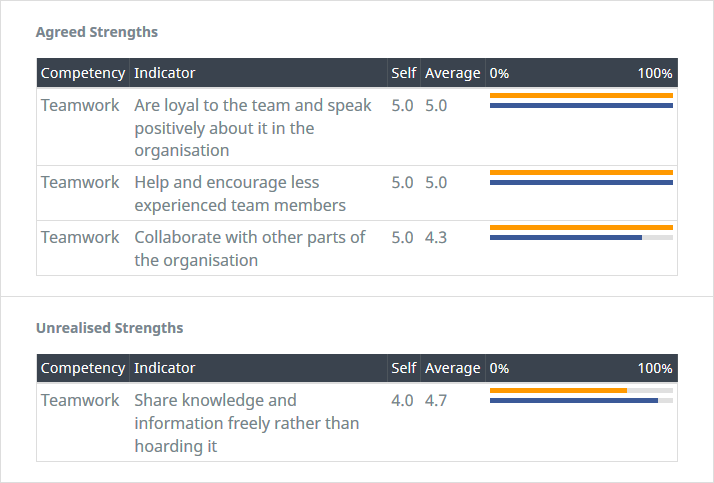Click the 4.0 self score value
Image resolution: width=714 pixels, height=483 pixels.
[x=402, y=400]
